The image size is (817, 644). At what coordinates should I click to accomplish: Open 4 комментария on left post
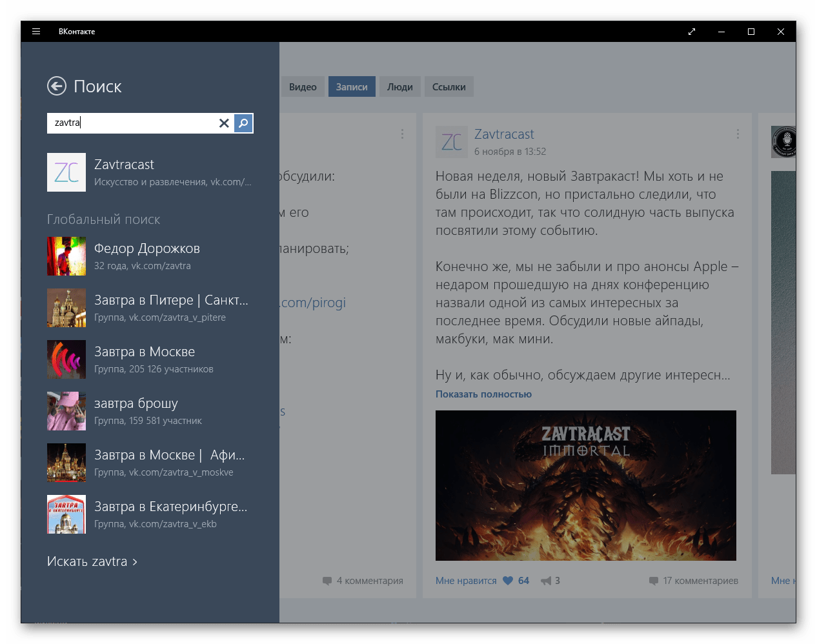[363, 581]
